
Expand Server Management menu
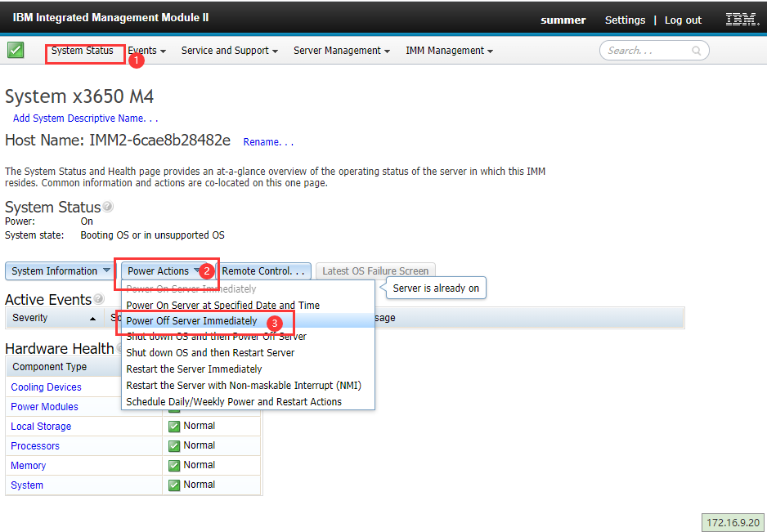tap(342, 51)
